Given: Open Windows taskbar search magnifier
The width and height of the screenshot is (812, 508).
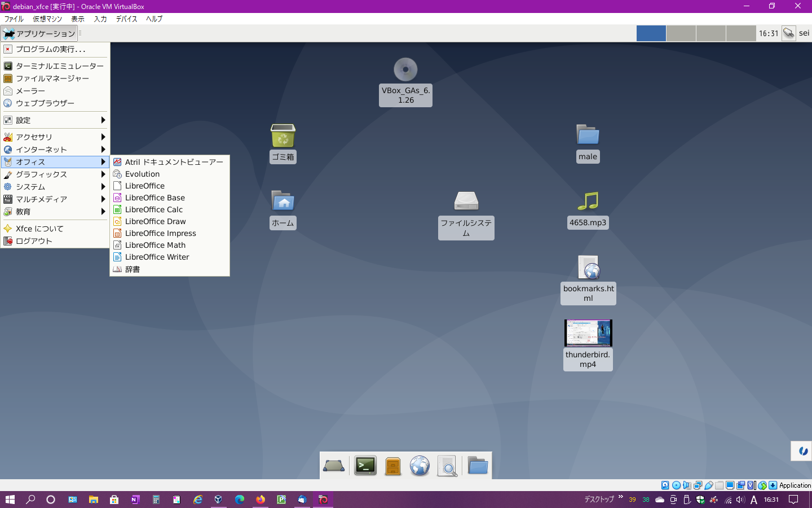Looking at the screenshot, I should click(30, 500).
